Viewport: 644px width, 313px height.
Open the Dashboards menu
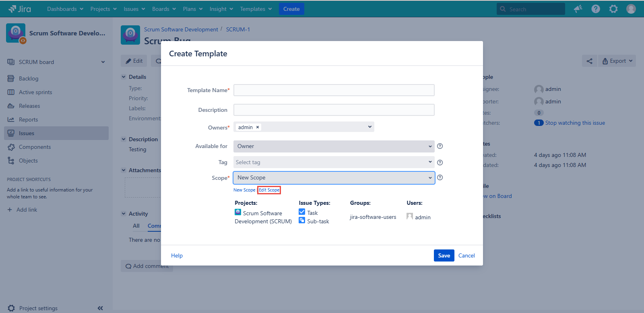click(65, 9)
